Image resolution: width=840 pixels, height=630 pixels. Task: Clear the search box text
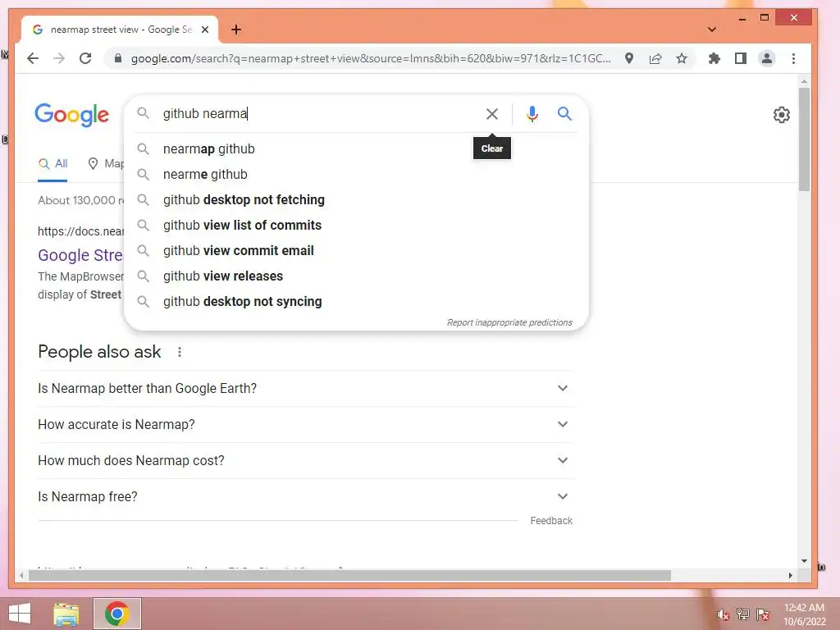pos(492,113)
